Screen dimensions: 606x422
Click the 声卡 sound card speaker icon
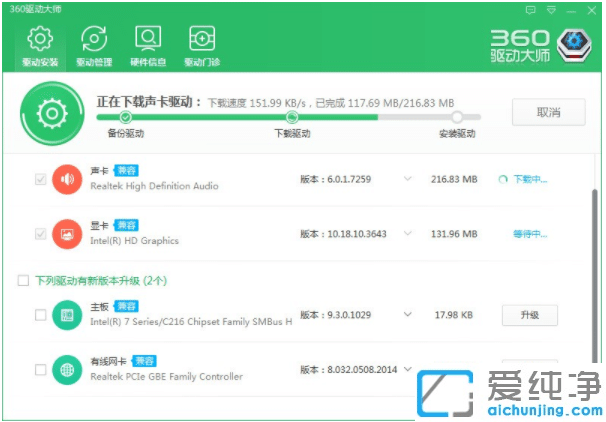[67, 179]
